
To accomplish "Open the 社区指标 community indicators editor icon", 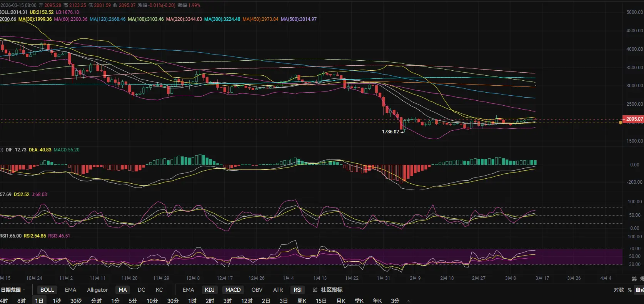I will (x=315, y=290).
